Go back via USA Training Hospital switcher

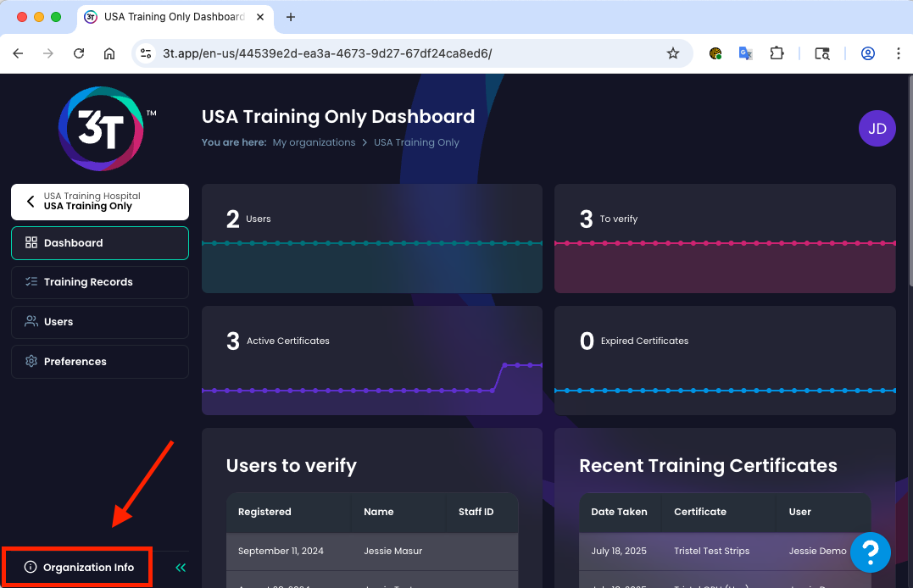(99, 202)
